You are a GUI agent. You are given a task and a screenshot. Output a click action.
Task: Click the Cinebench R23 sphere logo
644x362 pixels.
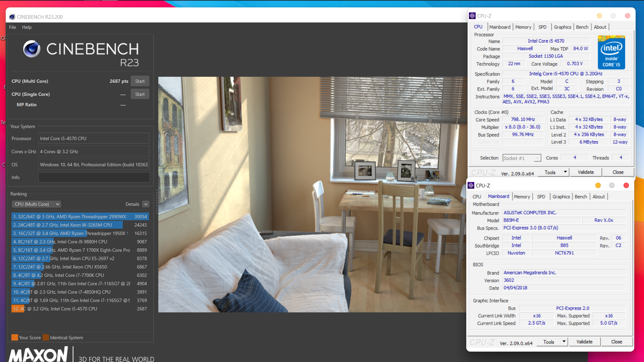point(32,49)
